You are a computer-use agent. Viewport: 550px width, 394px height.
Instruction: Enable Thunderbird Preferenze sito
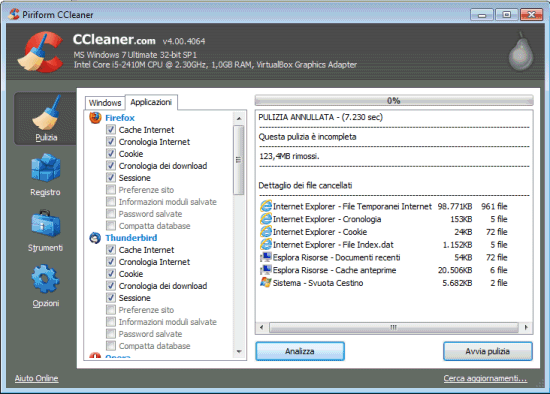[x=111, y=309]
